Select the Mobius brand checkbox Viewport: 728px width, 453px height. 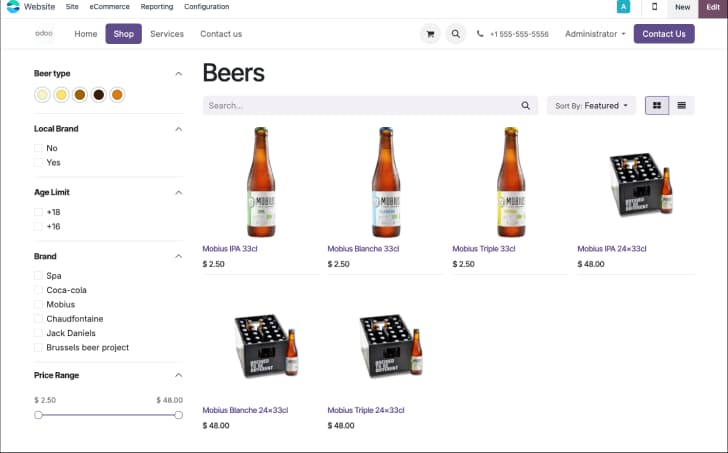tap(38, 304)
